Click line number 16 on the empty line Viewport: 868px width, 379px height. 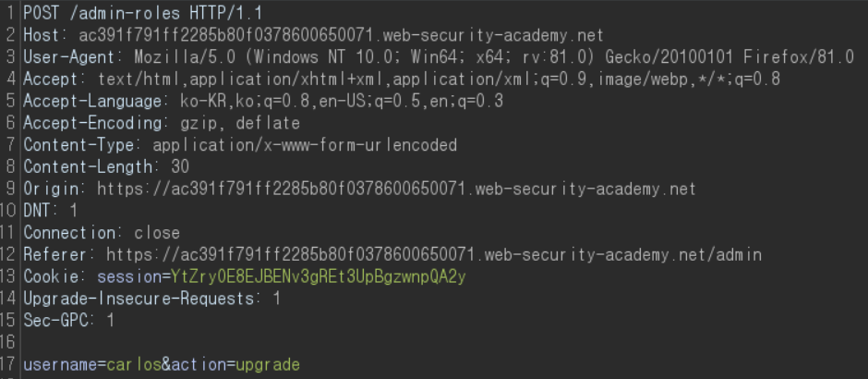click(x=10, y=343)
